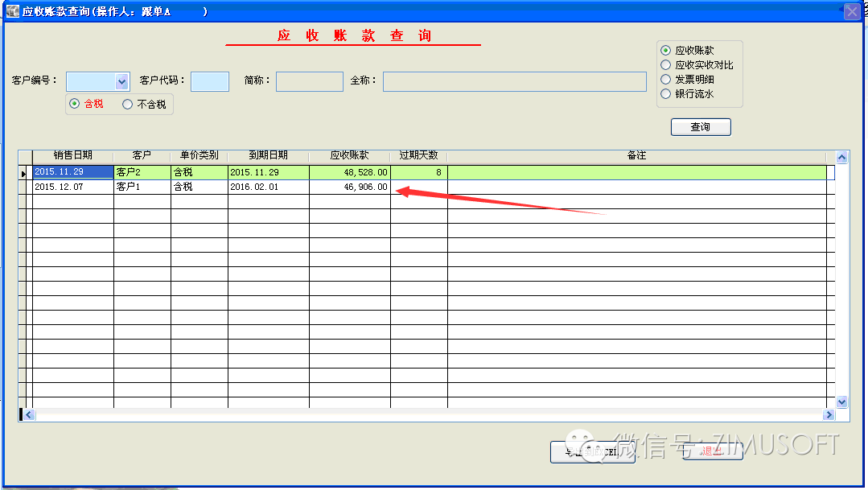Close the 应收账款查询 window
Image resolution: width=868 pixels, height=490 pixels.
coord(851,12)
